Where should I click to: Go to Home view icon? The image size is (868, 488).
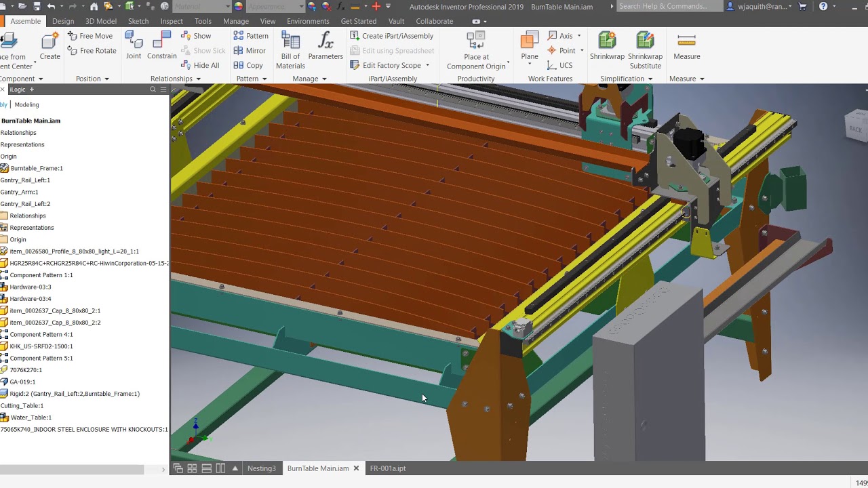pyautogui.click(x=94, y=6)
